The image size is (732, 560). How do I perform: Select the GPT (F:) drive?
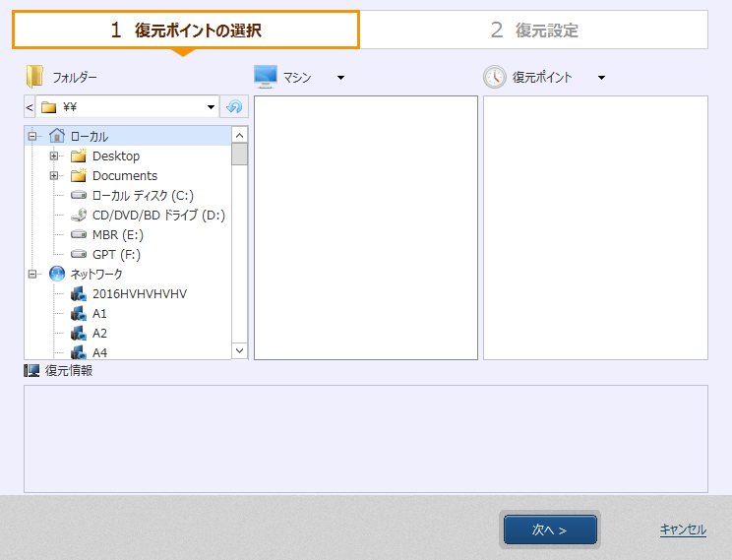pyautogui.click(x=116, y=255)
